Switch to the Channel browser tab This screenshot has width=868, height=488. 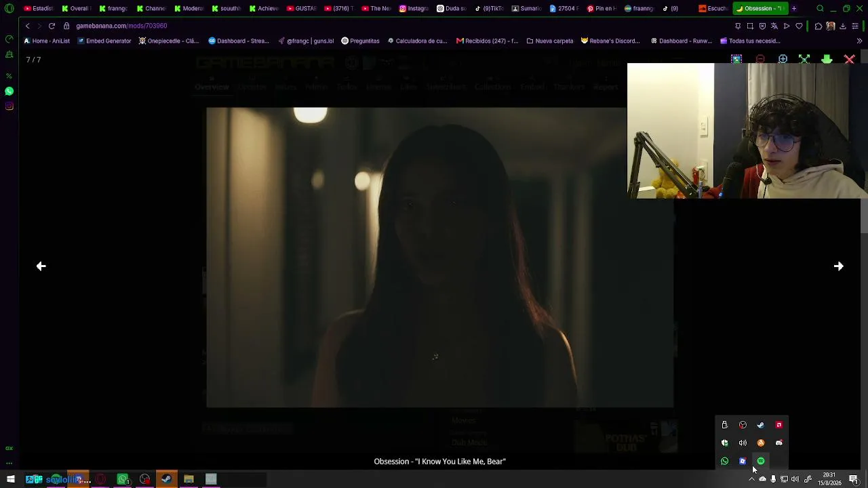click(151, 9)
